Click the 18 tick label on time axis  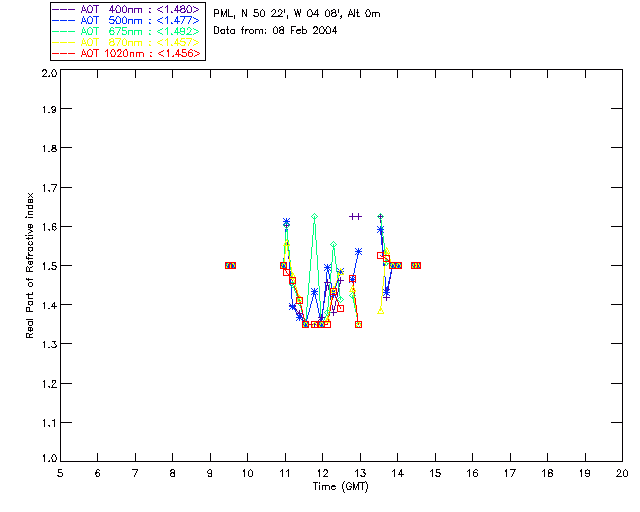(x=547, y=474)
